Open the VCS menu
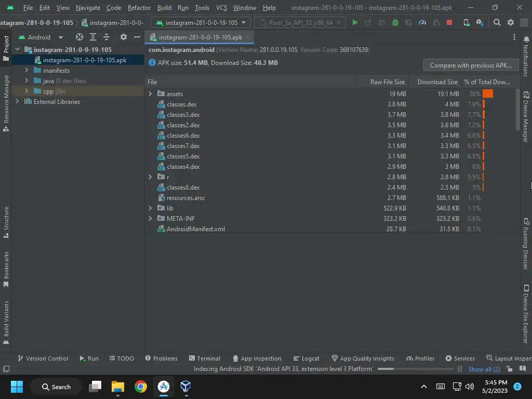The height and width of the screenshot is (399, 532). click(221, 7)
